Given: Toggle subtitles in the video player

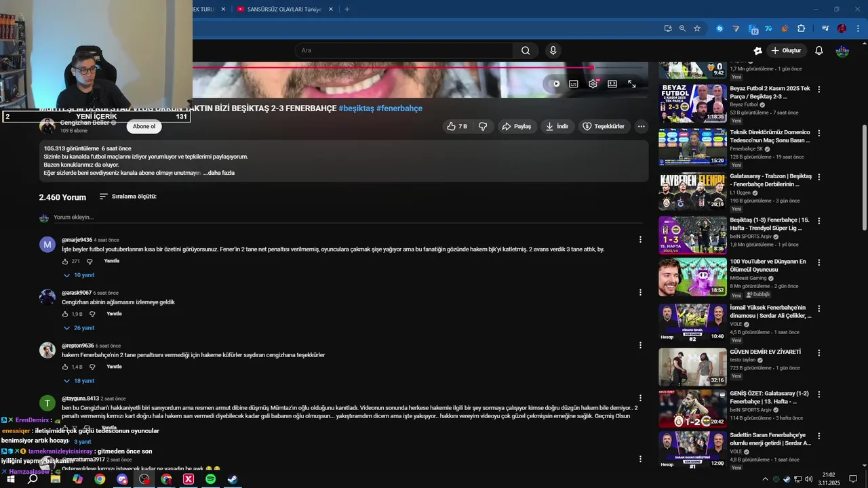Looking at the screenshot, I should (574, 84).
